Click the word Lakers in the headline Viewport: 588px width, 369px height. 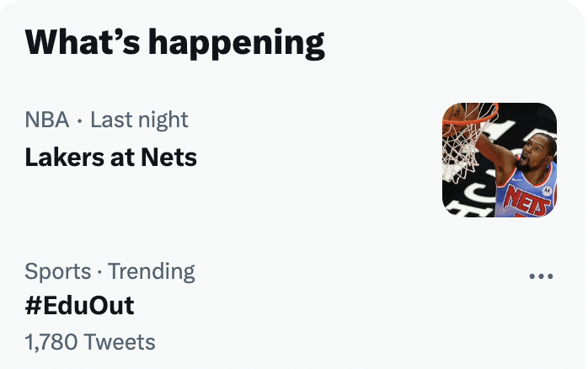(x=65, y=158)
